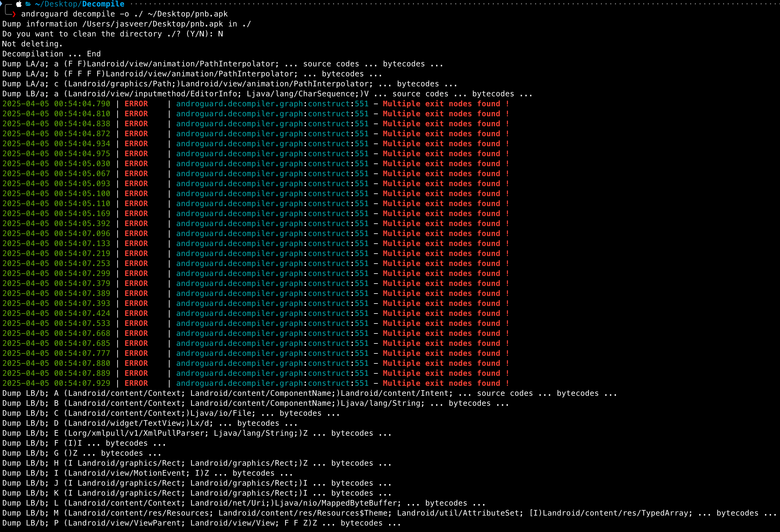
Task: Click the Dump LB/b; F (I)I line
Action: (84, 443)
